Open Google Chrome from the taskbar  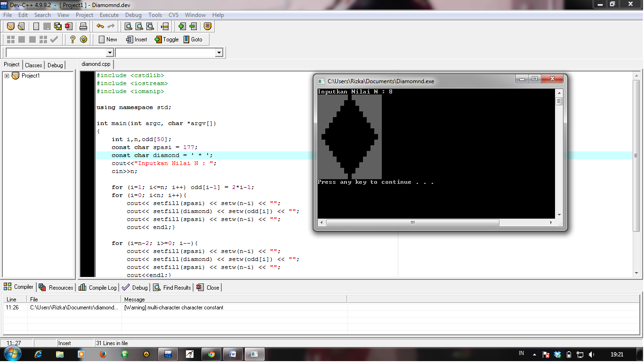tap(211, 354)
